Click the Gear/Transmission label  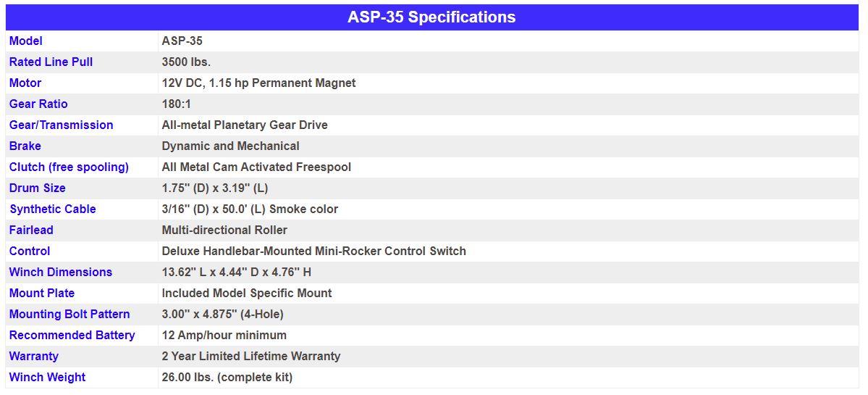61,125
